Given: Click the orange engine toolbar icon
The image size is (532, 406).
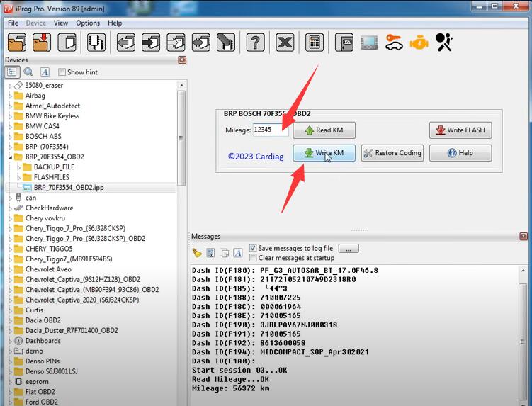Looking at the screenshot, I should coord(419,43).
